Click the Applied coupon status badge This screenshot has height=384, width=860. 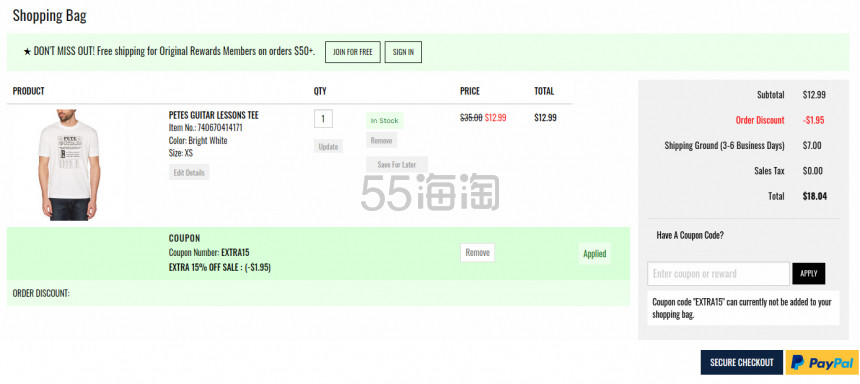595,253
